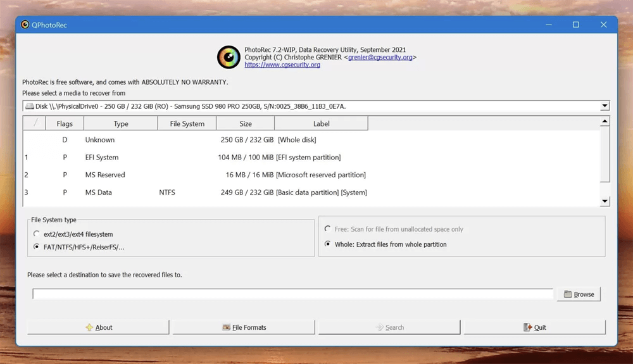Quit the application
The width and height of the screenshot is (633, 364).
535,327
